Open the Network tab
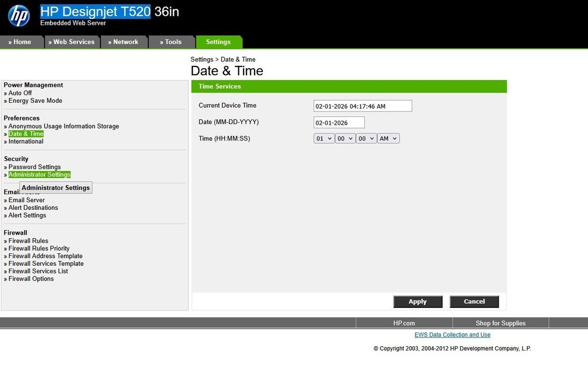 pos(124,42)
